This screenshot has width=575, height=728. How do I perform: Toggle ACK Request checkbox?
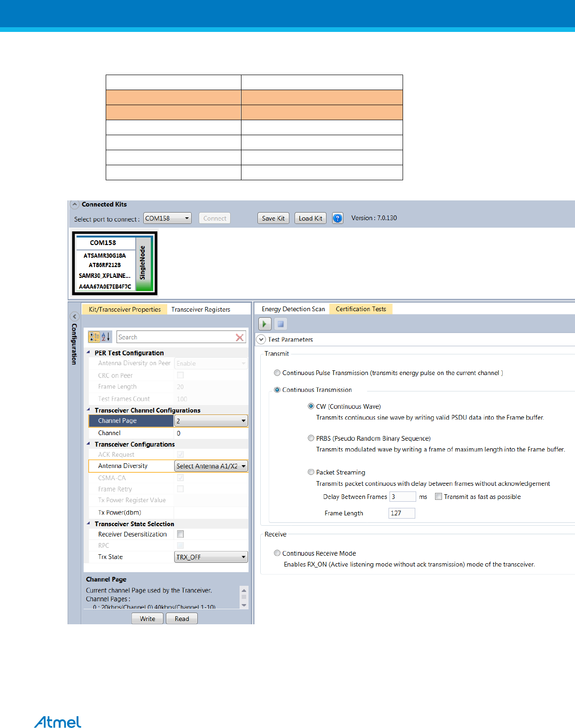[x=180, y=454]
